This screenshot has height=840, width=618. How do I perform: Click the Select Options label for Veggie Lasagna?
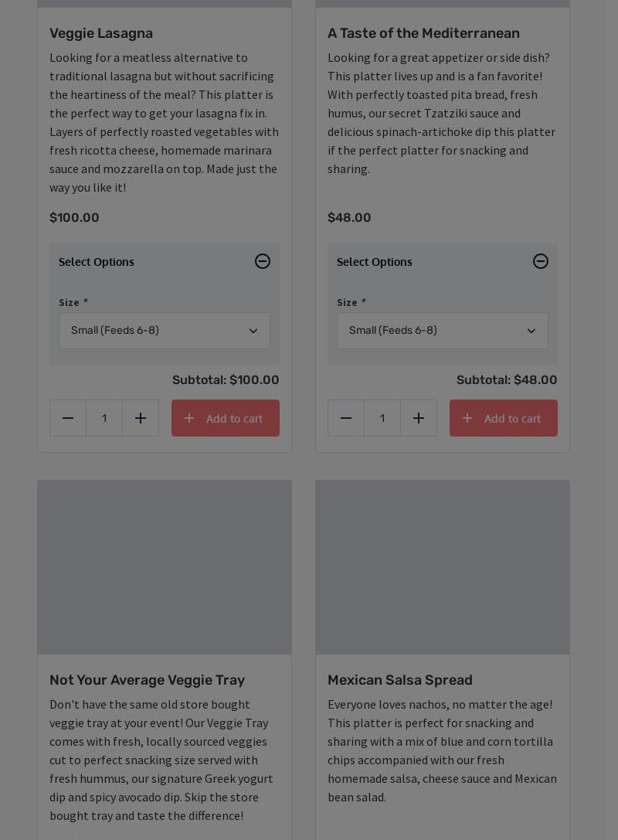pos(97,262)
